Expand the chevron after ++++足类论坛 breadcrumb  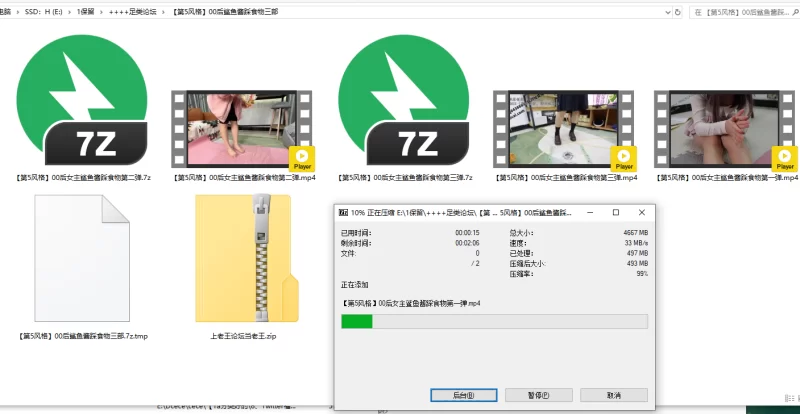(x=163, y=12)
